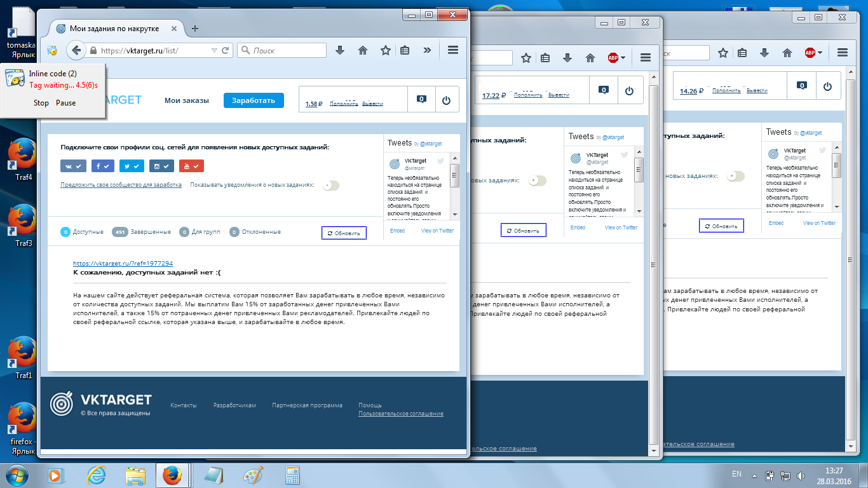Click power icon beside 14.26 balance
Viewport: 868px width, 488px height.
(827, 86)
